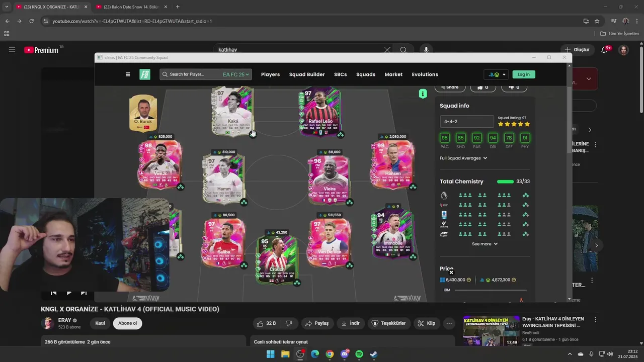Screen dimensions: 644x362
Task: Open File Explorer from the taskbar
Action: coord(285,354)
